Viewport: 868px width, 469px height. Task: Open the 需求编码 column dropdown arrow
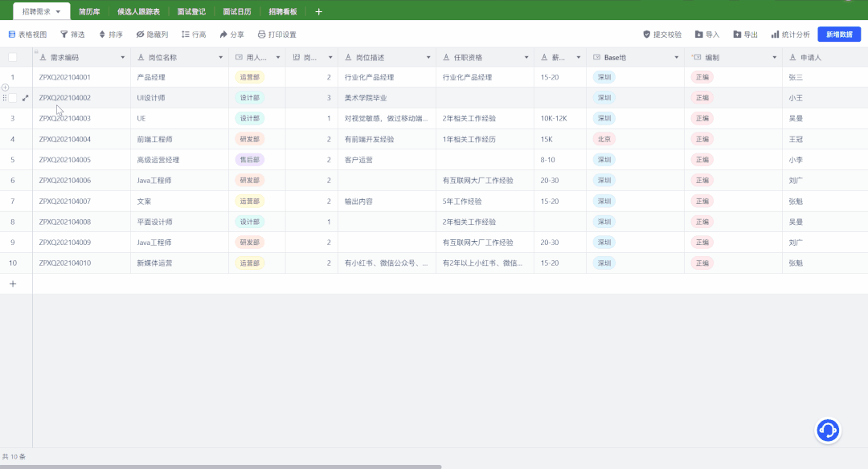122,58
